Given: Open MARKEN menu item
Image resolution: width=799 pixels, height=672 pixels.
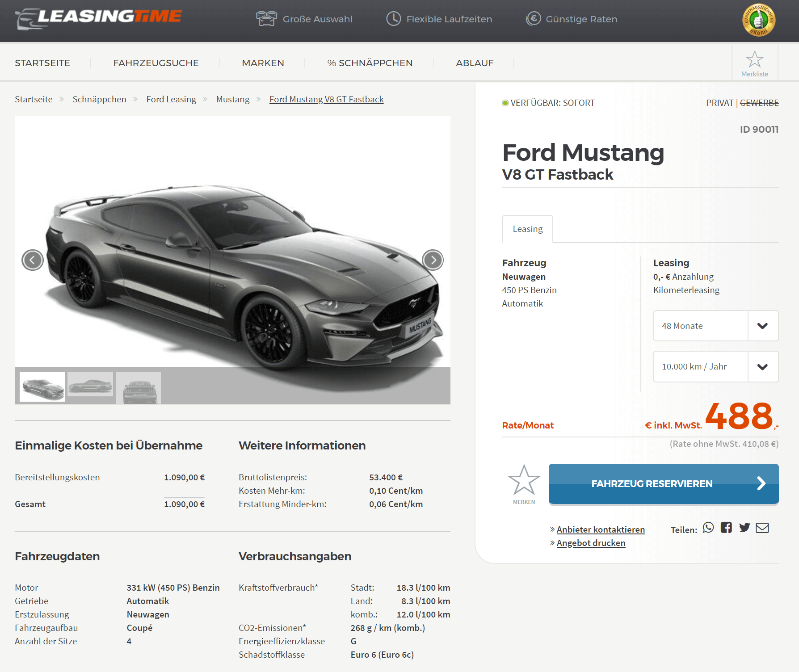Looking at the screenshot, I should pyautogui.click(x=263, y=63).
